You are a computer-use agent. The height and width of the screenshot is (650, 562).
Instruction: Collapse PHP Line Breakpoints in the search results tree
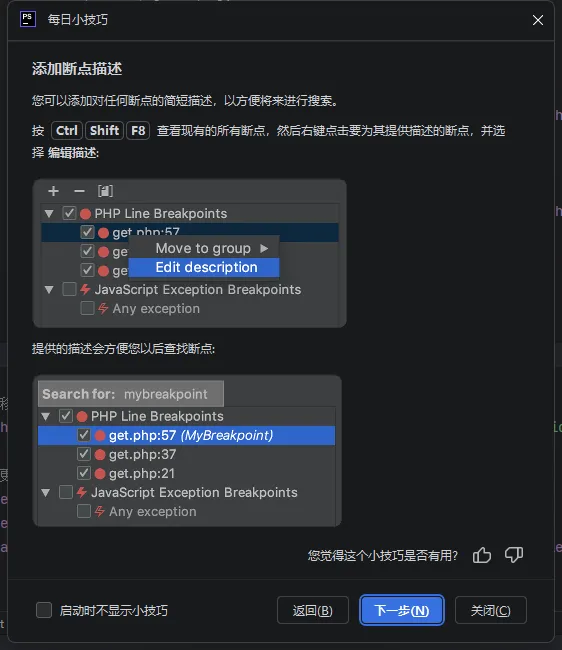46,417
